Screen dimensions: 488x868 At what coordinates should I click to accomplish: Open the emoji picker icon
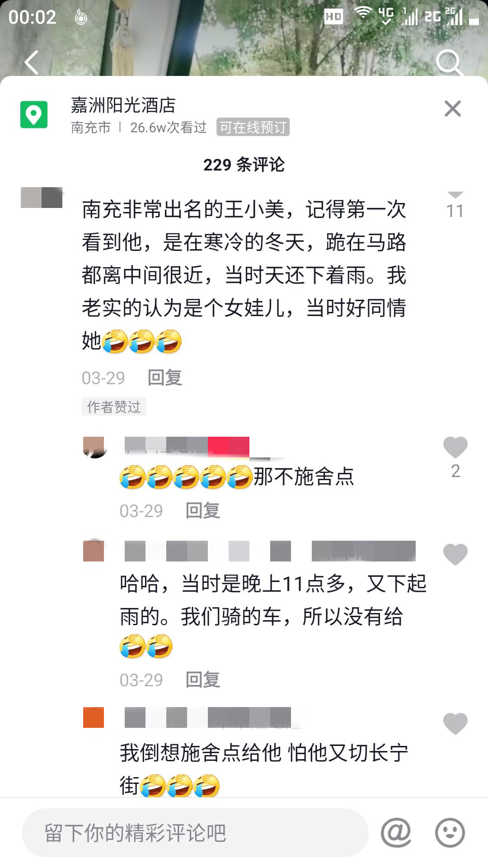coord(450,832)
